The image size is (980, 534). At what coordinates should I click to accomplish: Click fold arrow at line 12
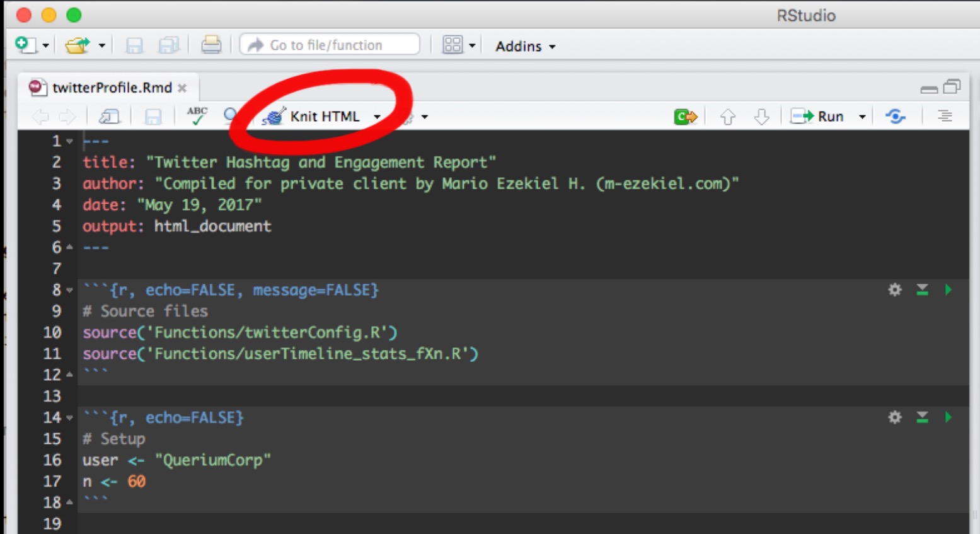[x=69, y=374]
